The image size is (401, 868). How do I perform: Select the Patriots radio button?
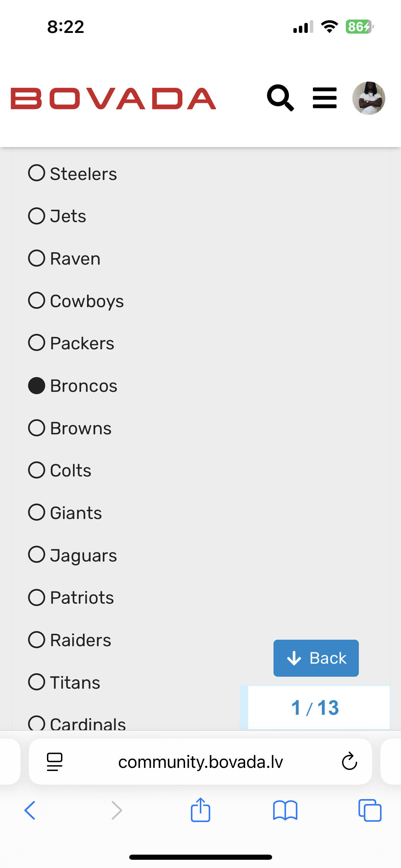click(x=37, y=598)
